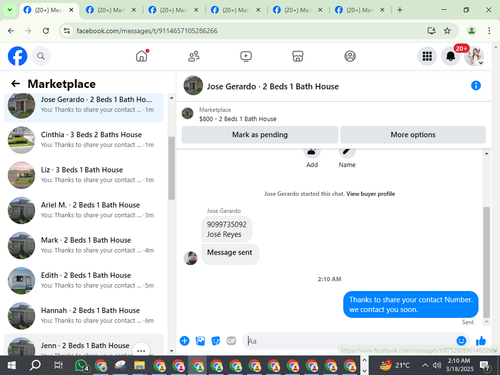Viewport: 500px width, 375px height.
Task: Open a new browser tab
Action: pyautogui.click(x=400, y=10)
